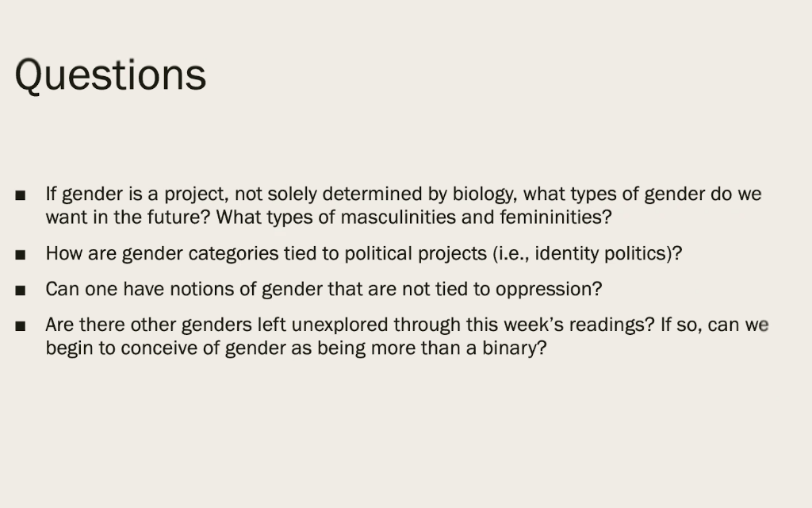This screenshot has height=508, width=812.
Task: Click the "How are gender categories tied" question
Action: coord(363,254)
